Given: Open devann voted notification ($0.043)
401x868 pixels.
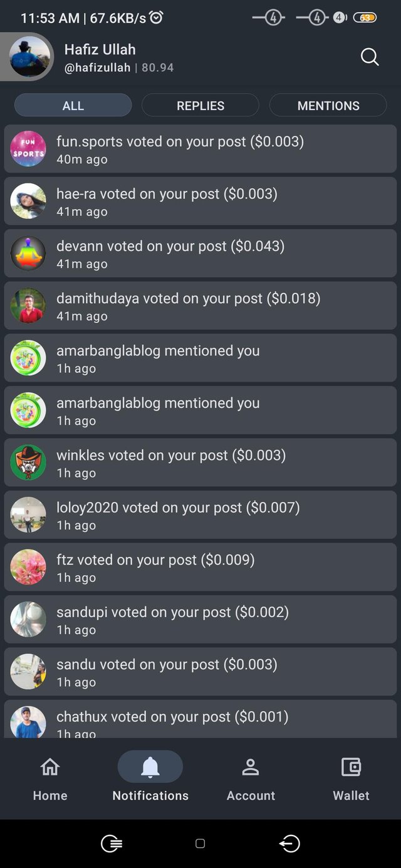Looking at the screenshot, I should pos(200,253).
